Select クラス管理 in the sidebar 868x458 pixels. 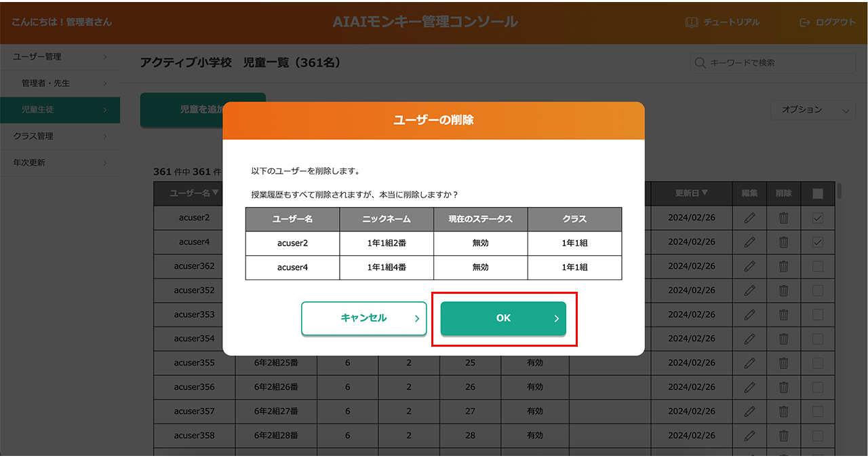60,136
